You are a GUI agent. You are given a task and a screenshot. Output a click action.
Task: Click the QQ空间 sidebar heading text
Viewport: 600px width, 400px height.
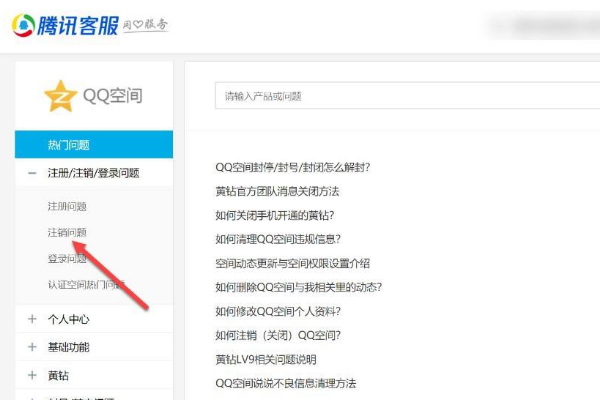pos(113,96)
